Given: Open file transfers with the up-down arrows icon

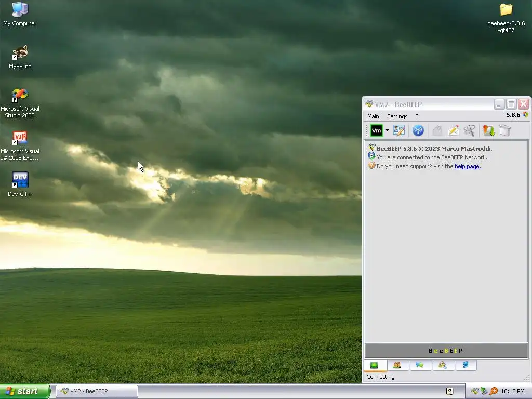Looking at the screenshot, I should 488,130.
